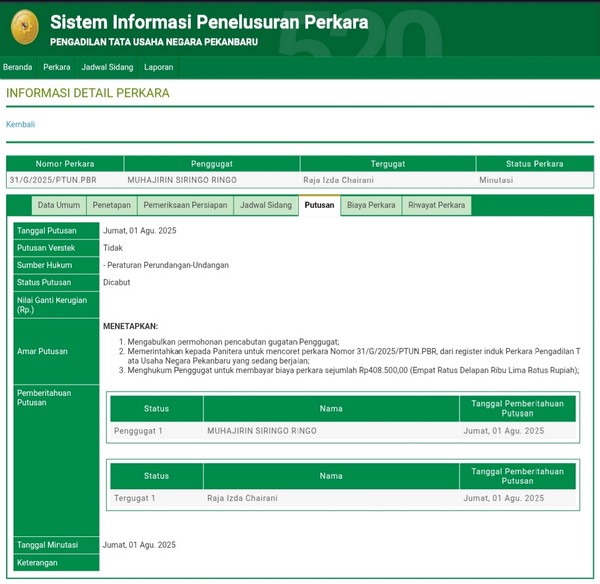Open the Biaya Perkara tab
The image size is (600, 584).
pos(371,205)
